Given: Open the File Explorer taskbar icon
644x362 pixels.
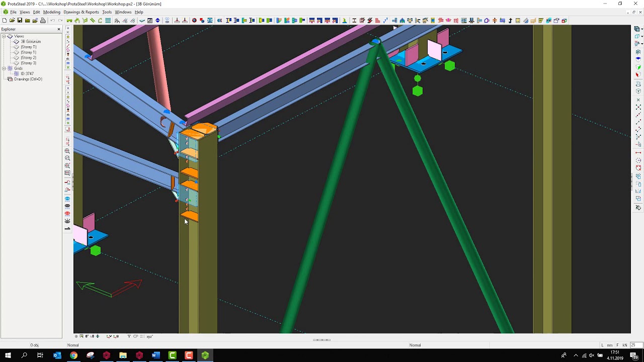Looking at the screenshot, I should (x=123, y=355).
